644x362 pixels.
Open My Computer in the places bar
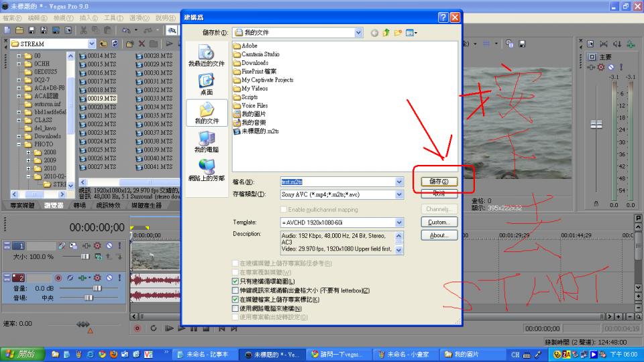207,141
